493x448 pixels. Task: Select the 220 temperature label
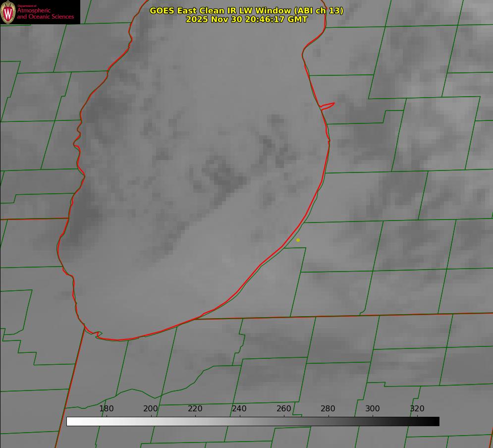point(195,408)
